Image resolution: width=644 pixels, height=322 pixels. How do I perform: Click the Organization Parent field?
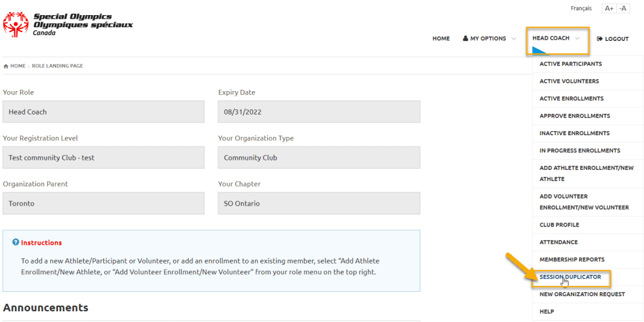(x=104, y=203)
